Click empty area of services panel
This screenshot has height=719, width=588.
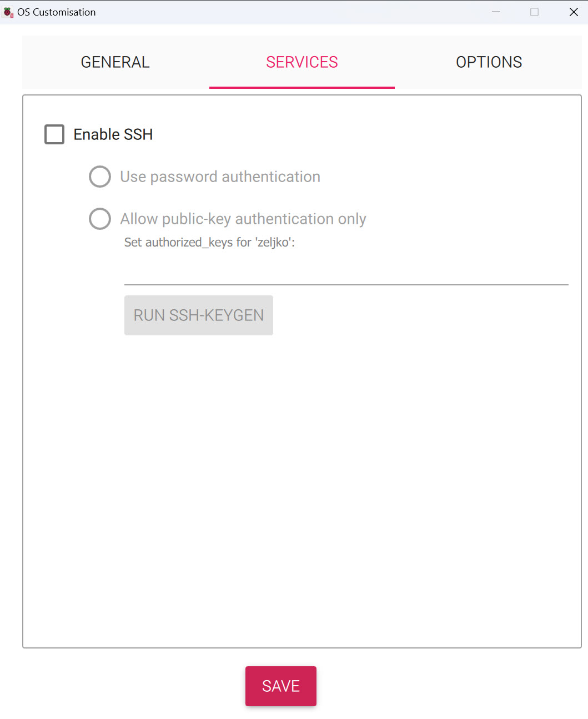pos(302,489)
